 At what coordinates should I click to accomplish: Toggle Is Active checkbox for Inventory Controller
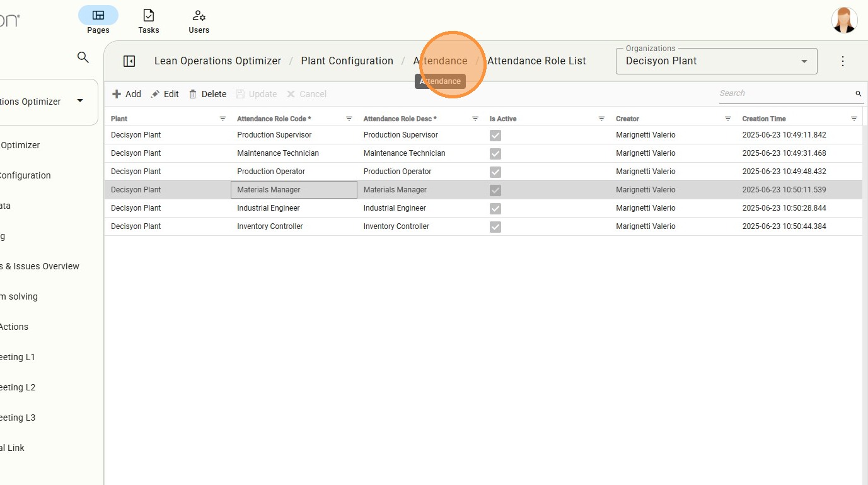click(x=495, y=226)
